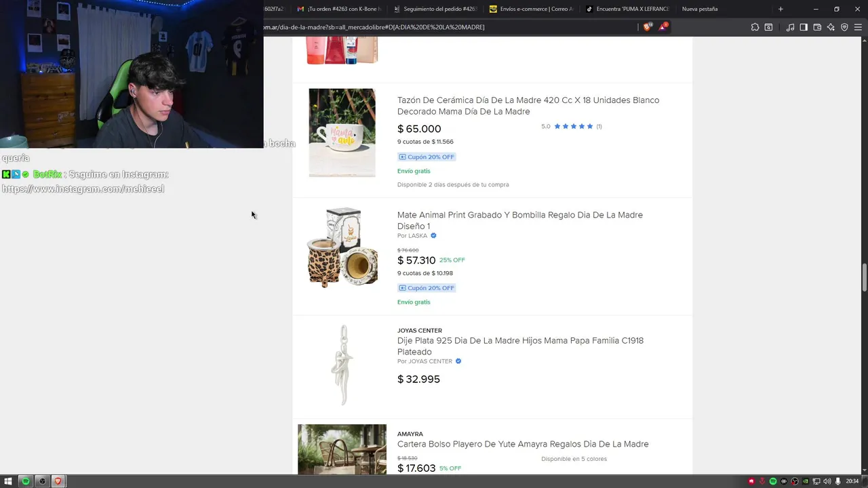
Task: Click the music note playlist icon in toolbar
Action: (790, 27)
